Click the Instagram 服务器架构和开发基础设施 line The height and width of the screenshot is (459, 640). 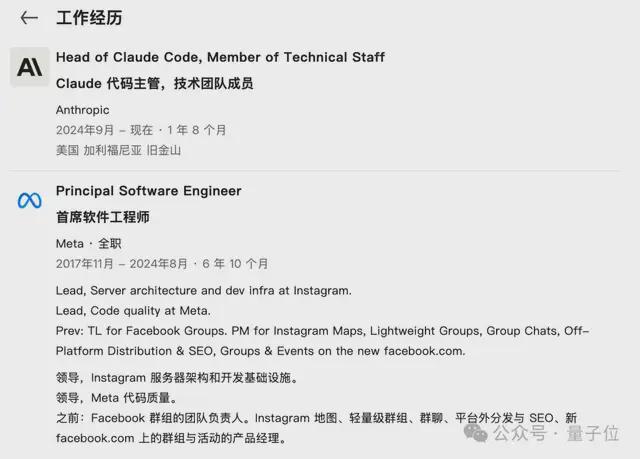click(176, 378)
